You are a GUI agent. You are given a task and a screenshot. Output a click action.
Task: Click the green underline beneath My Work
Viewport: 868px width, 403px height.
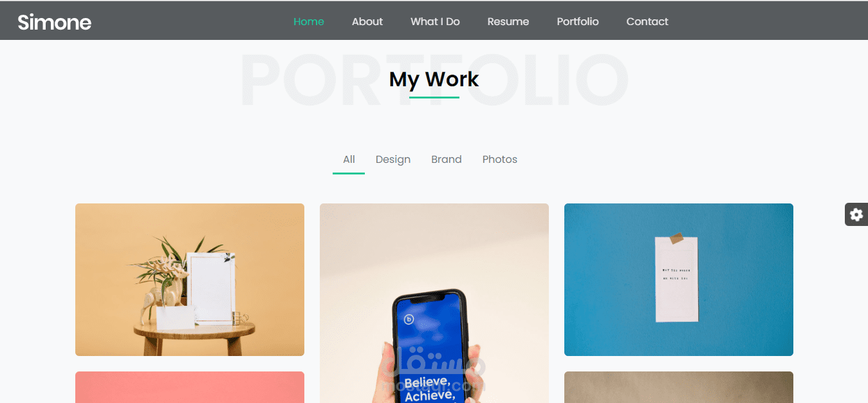click(434, 97)
